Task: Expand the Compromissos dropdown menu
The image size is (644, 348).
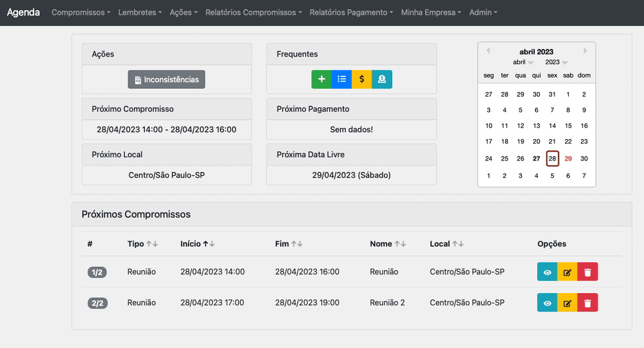Action: (x=81, y=13)
